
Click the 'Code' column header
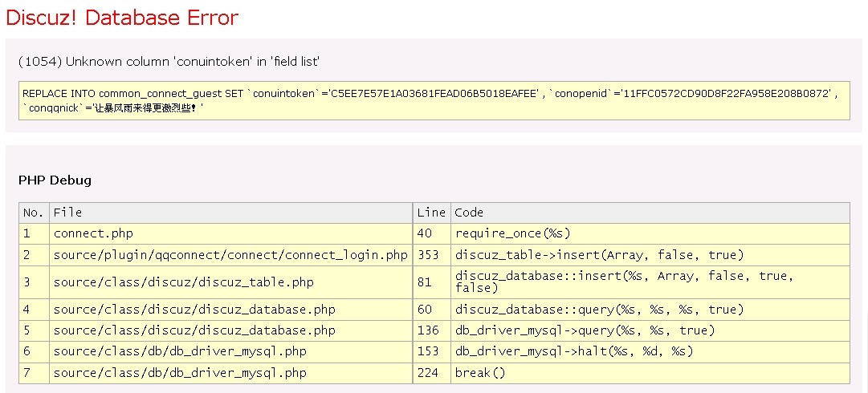click(469, 213)
